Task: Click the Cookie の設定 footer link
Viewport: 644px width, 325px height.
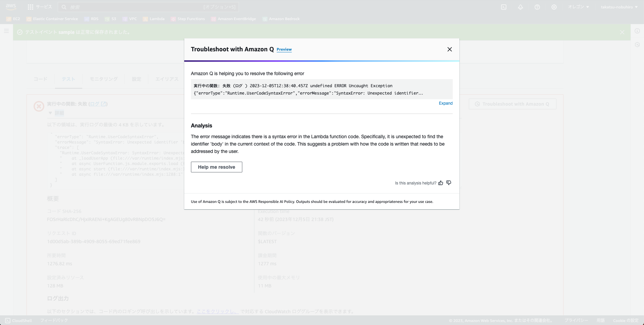Action: [626, 320]
